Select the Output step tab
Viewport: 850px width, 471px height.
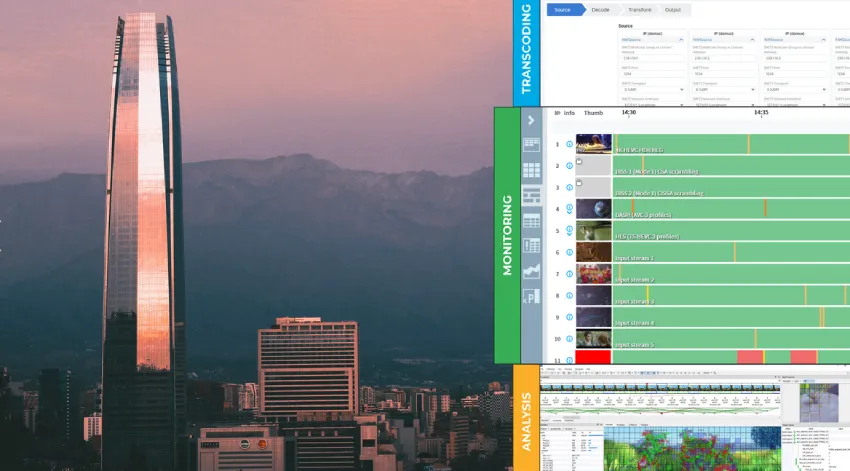(x=673, y=9)
